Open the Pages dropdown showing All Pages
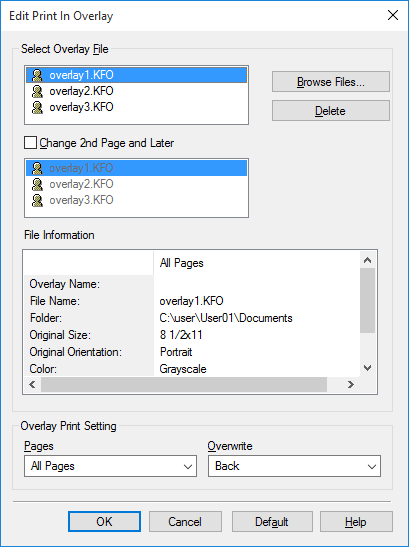The image size is (409, 547). click(x=110, y=466)
